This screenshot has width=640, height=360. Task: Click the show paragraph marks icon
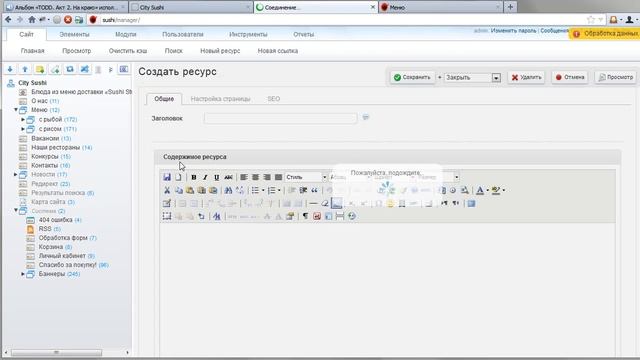[x=305, y=216]
